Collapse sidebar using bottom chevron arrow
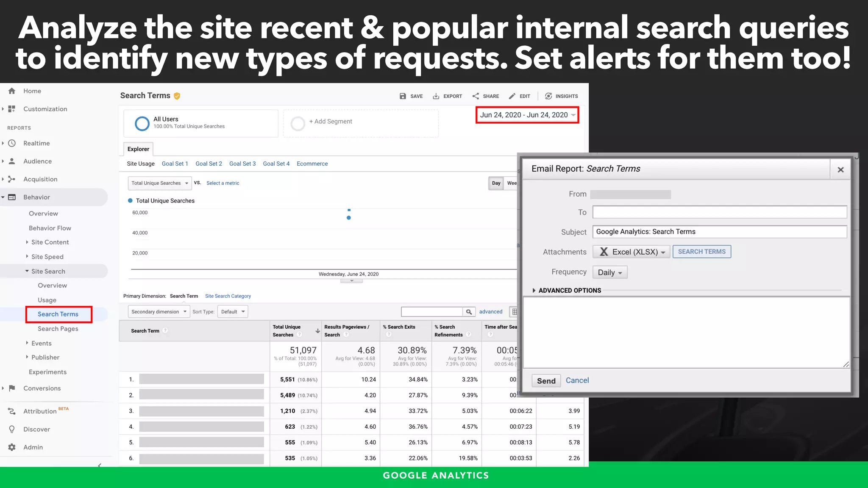 (100, 465)
